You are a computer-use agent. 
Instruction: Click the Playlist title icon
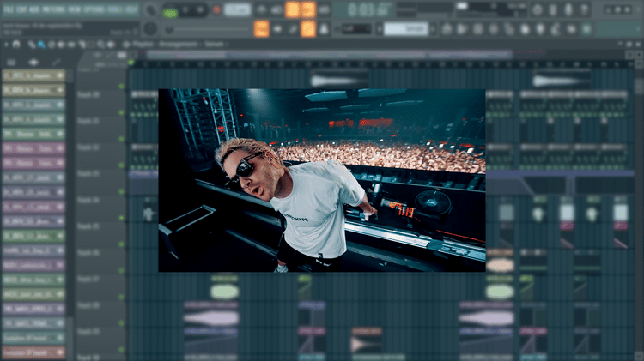(x=126, y=44)
